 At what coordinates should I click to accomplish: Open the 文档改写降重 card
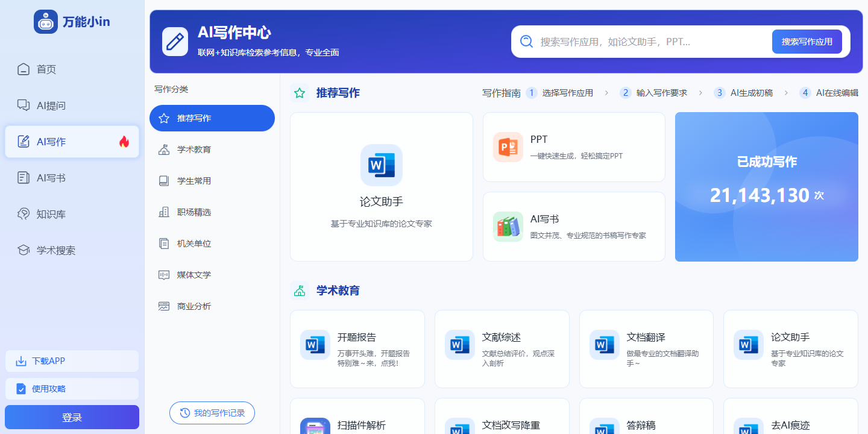[502, 416]
